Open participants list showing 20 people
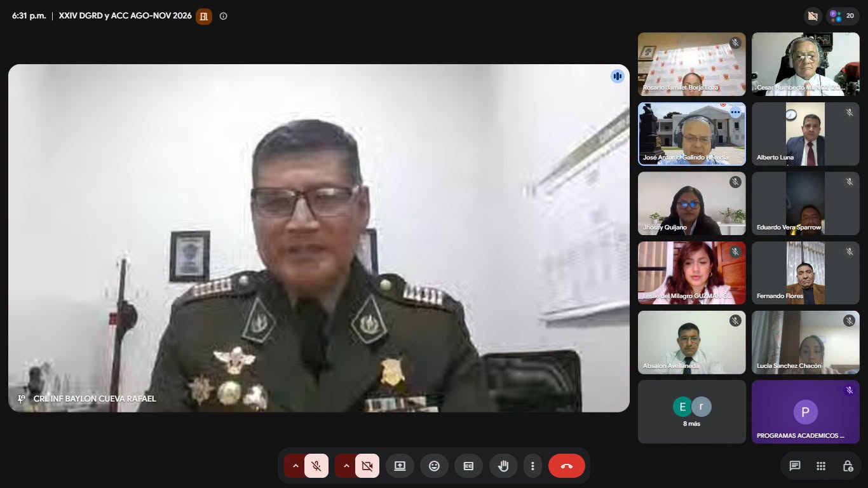Image resolution: width=868 pixels, height=488 pixels. 843,16
